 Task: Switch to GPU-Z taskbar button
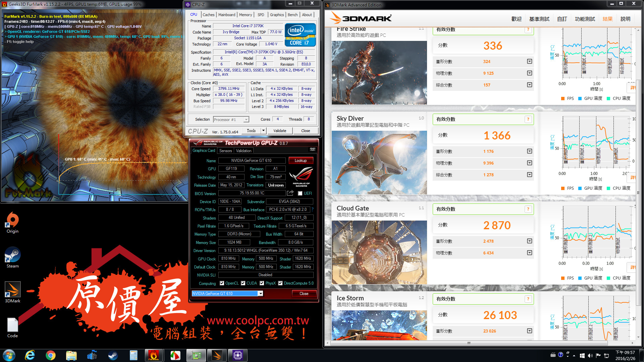tap(196, 355)
